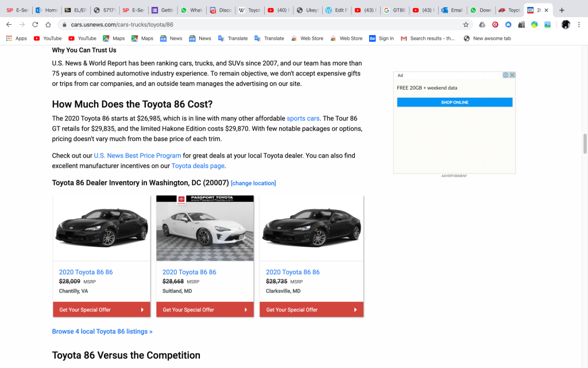Screen dimensions: 588x368
Task: Open the Toyota deals page link
Action: point(198,166)
